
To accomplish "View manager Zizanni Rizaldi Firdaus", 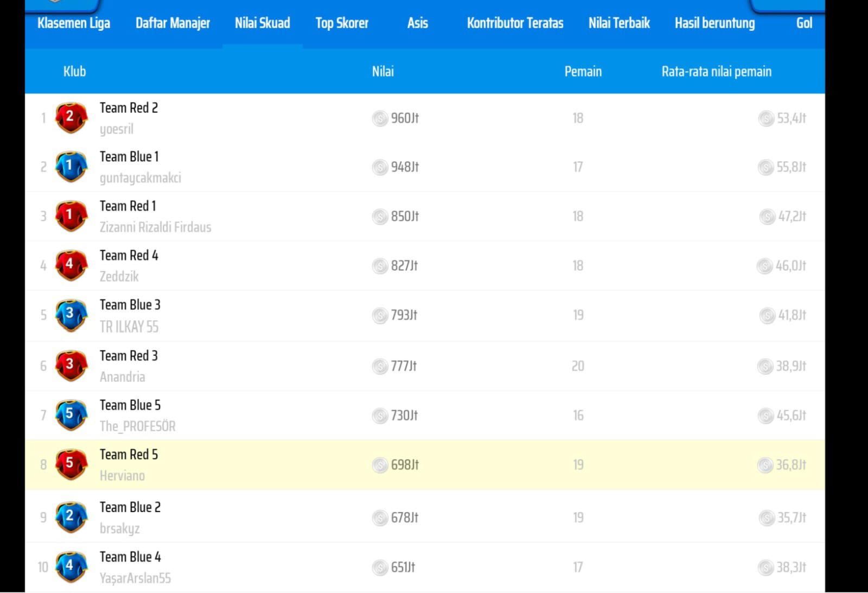I will coord(156,227).
